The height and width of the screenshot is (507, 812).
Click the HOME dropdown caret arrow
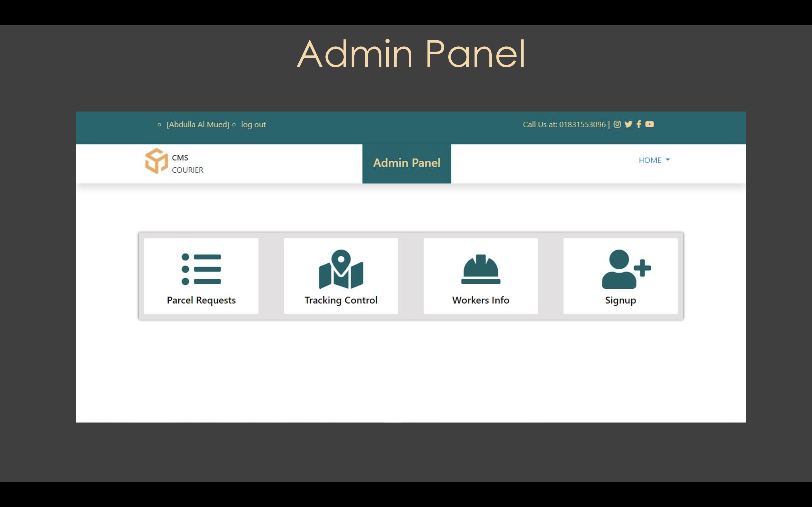click(667, 160)
